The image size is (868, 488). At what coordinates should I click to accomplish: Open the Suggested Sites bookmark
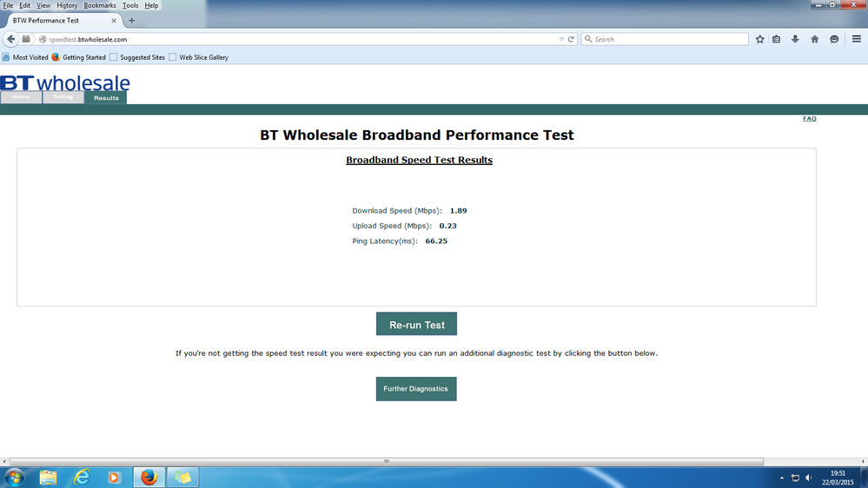pos(137,57)
